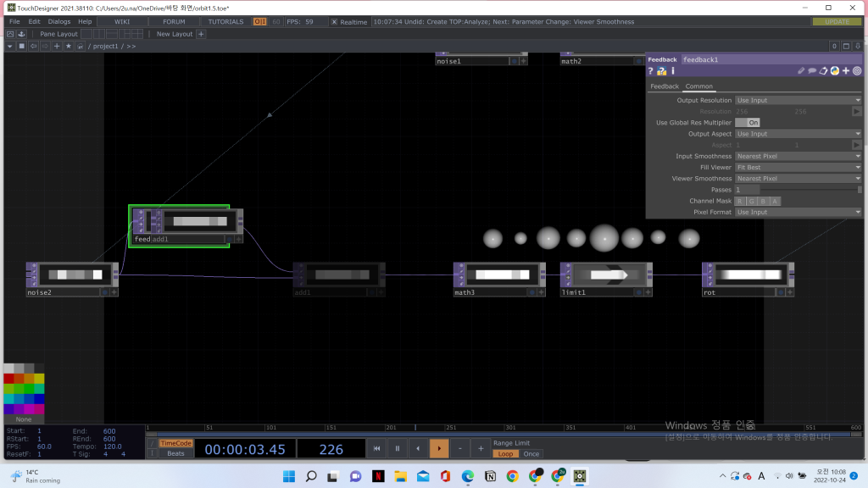Screen dimensions: 868x488
Task: Open the FORUM link button
Action: pyautogui.click(x=174, y=21)
